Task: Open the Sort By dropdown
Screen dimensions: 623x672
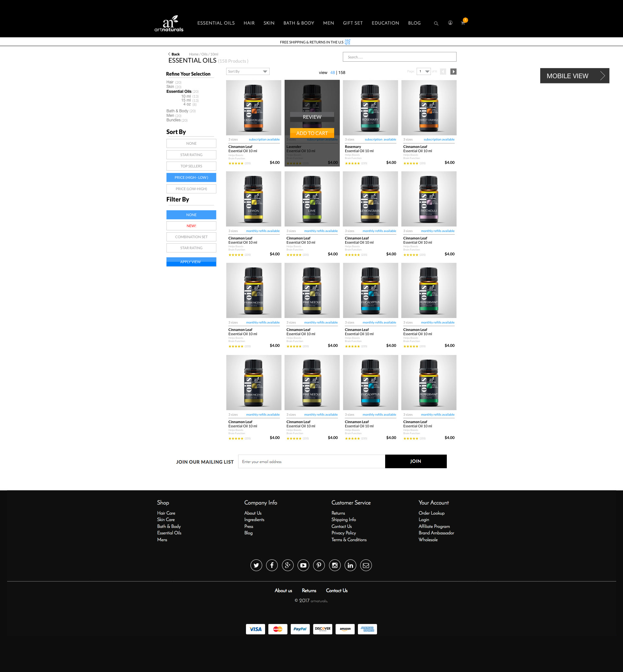Action: point(248,71)
